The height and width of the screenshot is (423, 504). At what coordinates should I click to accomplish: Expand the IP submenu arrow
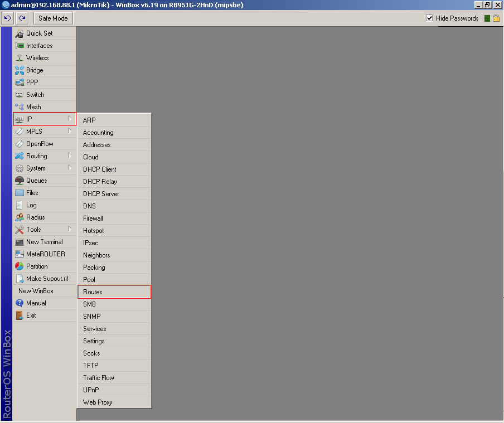tap(70, 119)
